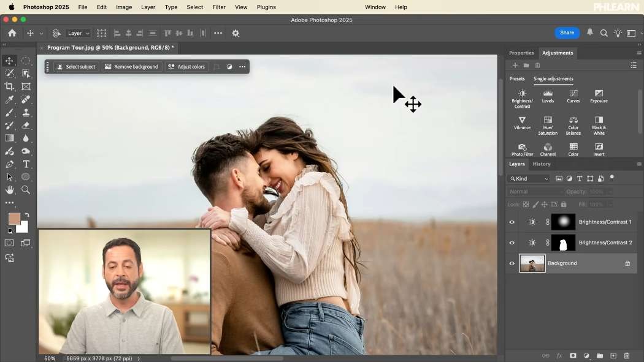Click the Adjust colors button

click(x=186, y=67)
